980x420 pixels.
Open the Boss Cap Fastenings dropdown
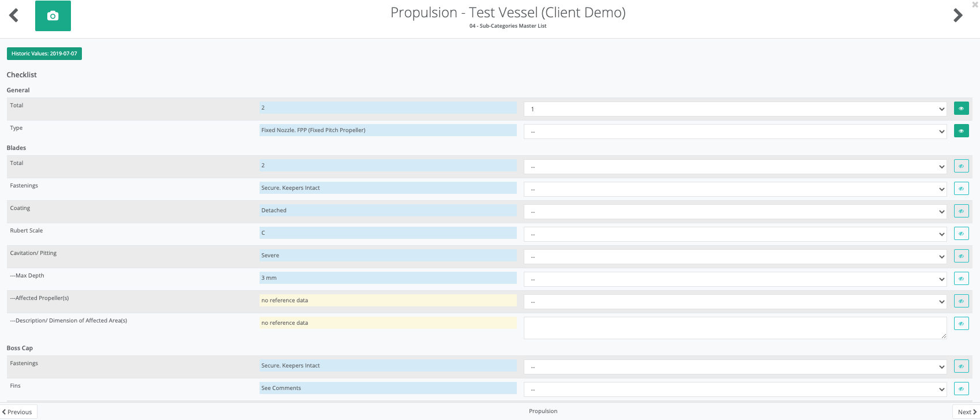click(x=734, y=367)
